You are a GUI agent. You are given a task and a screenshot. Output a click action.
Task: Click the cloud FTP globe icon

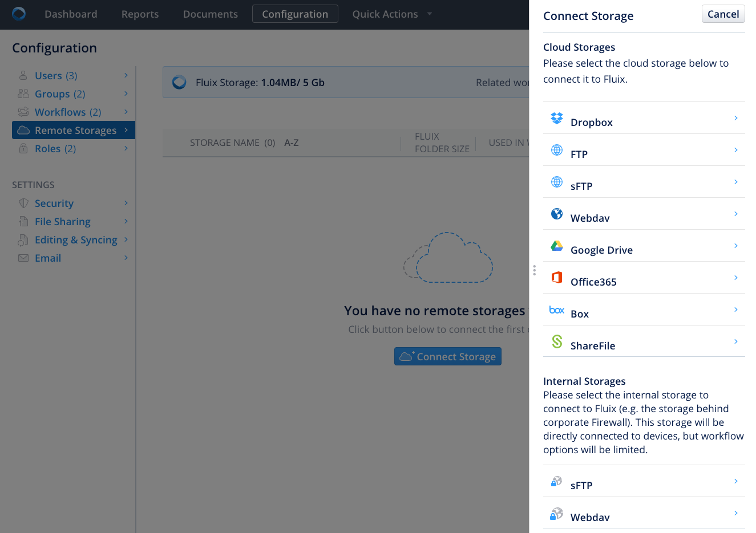pyautogui.click(x=556, y=150)
